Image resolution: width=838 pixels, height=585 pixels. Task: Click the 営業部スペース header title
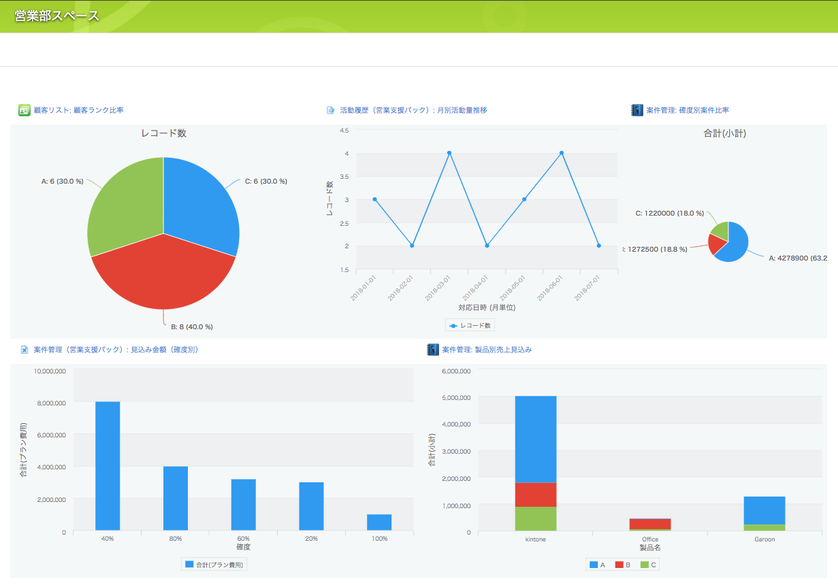57,16
